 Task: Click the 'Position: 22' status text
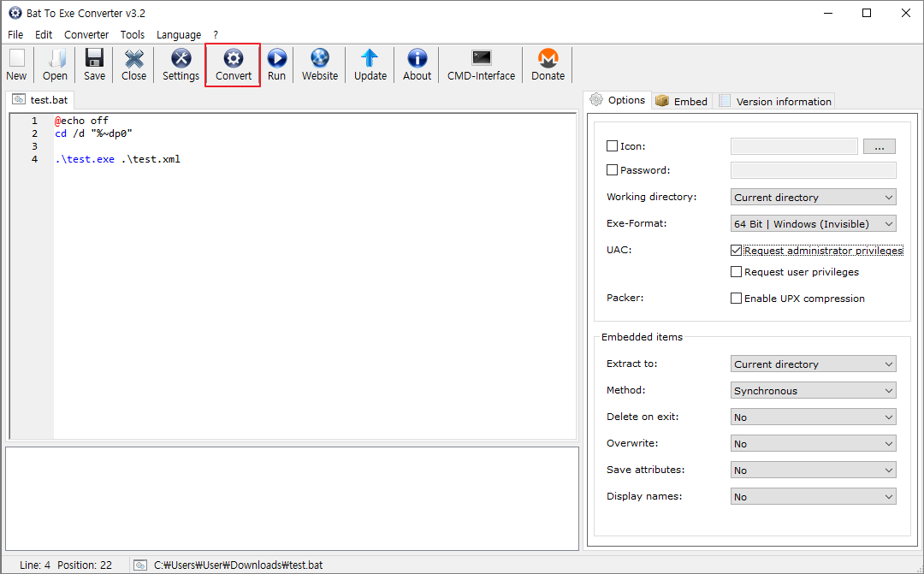[84, 565]
